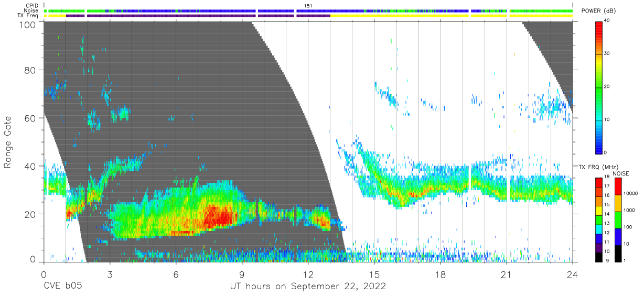Click the 1000 label on the NOISE legend
The image size is (644, 297).
629,210
